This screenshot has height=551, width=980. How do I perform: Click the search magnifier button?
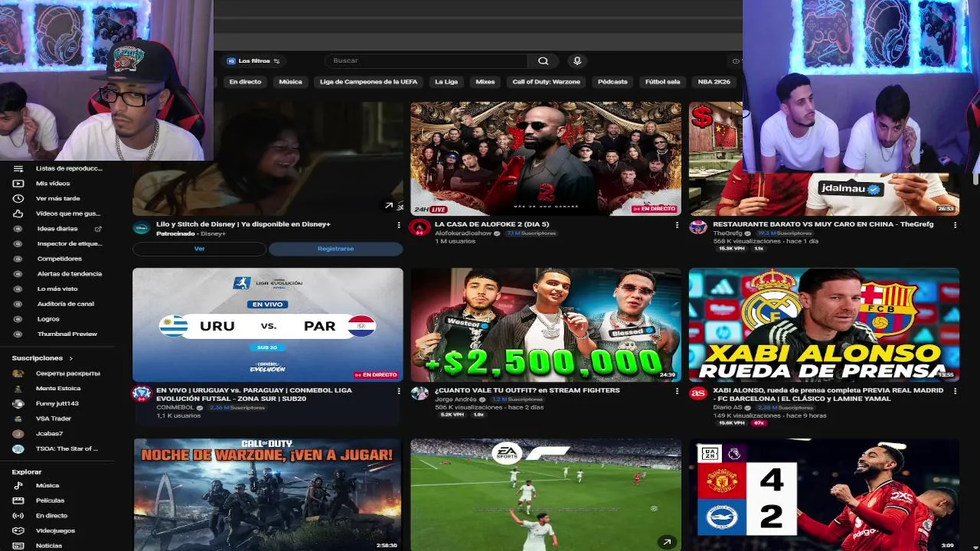pos(543,60)
